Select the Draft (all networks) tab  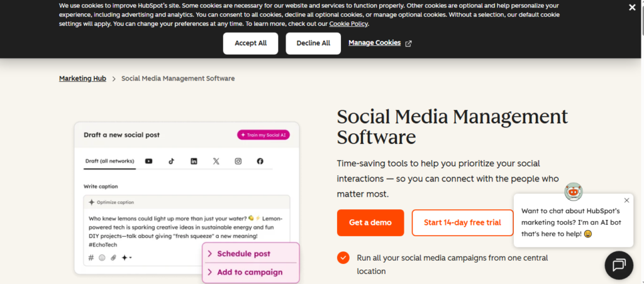point(109,161)
